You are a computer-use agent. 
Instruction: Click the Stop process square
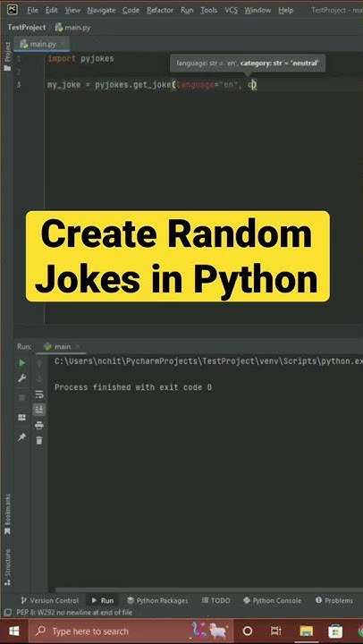22,397
